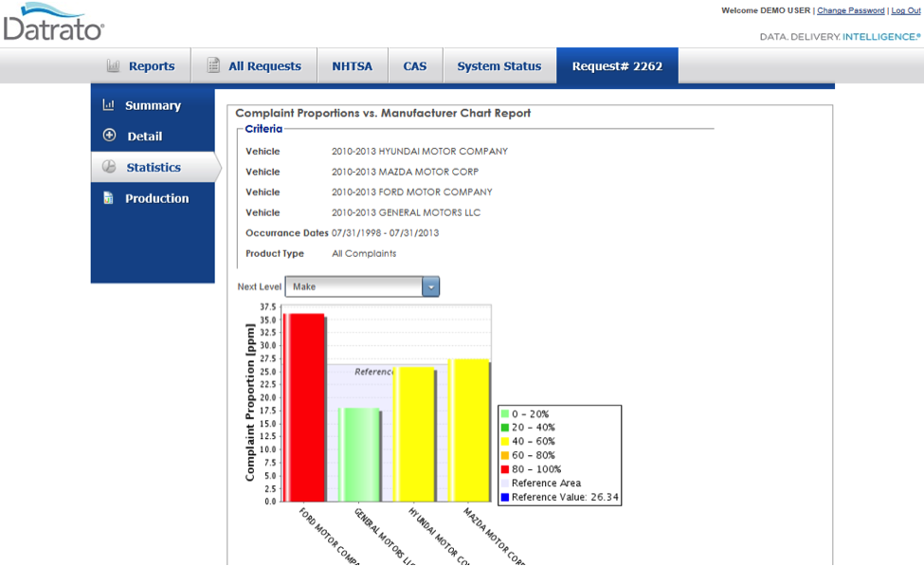Screen dimensions: 924x566
Task: Click the Statistics pie chart icon
Action: (109, 167)
